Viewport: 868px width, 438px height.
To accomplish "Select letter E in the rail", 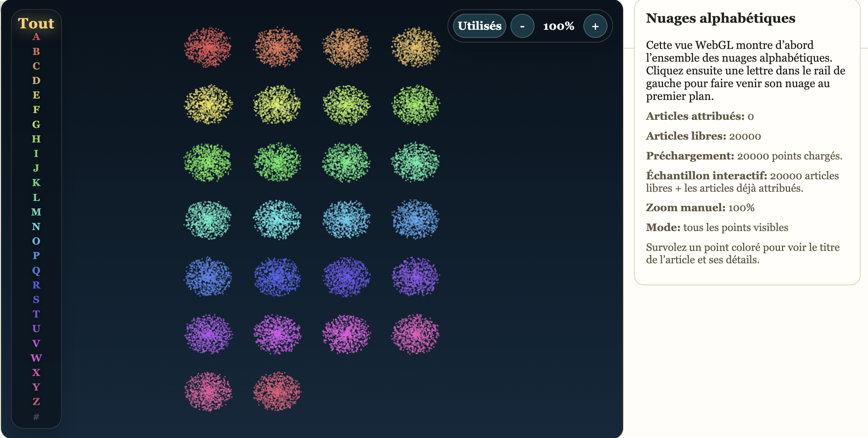I will [x=36, y=95].
